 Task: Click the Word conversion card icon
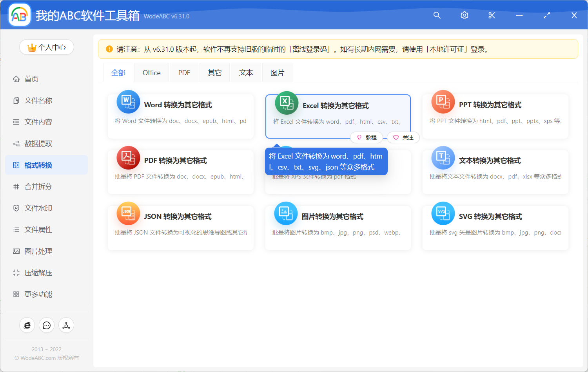tap(128, 101)
